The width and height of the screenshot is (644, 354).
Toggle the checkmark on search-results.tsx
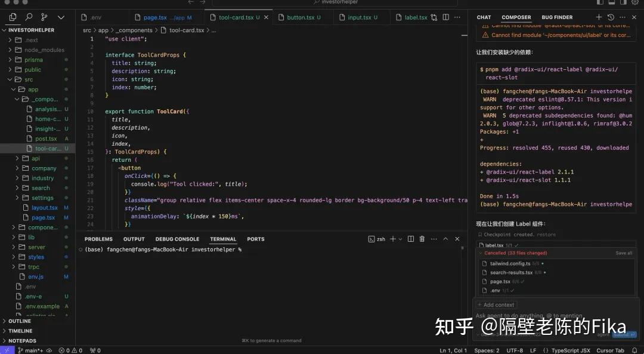tap(545, 272)
